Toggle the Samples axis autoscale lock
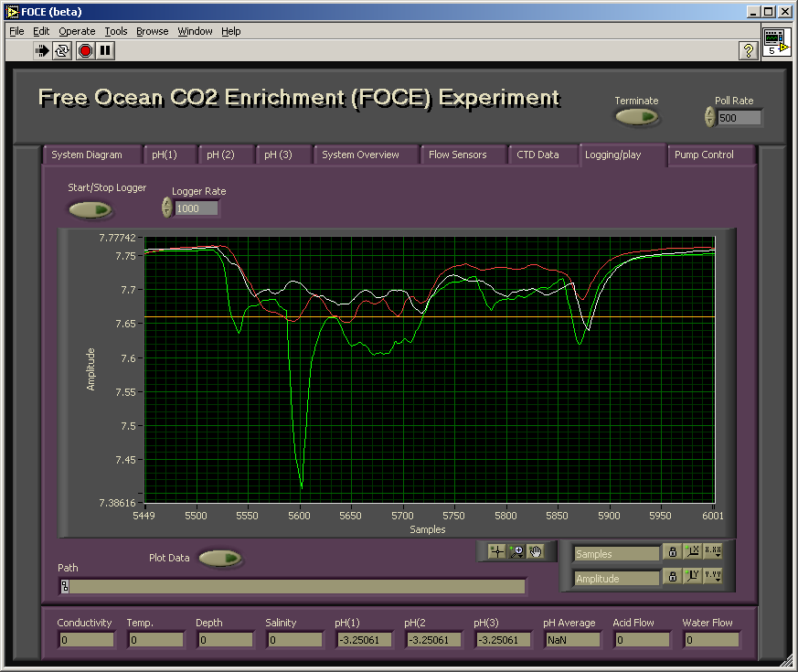The image size is (798, 672). 672,551
